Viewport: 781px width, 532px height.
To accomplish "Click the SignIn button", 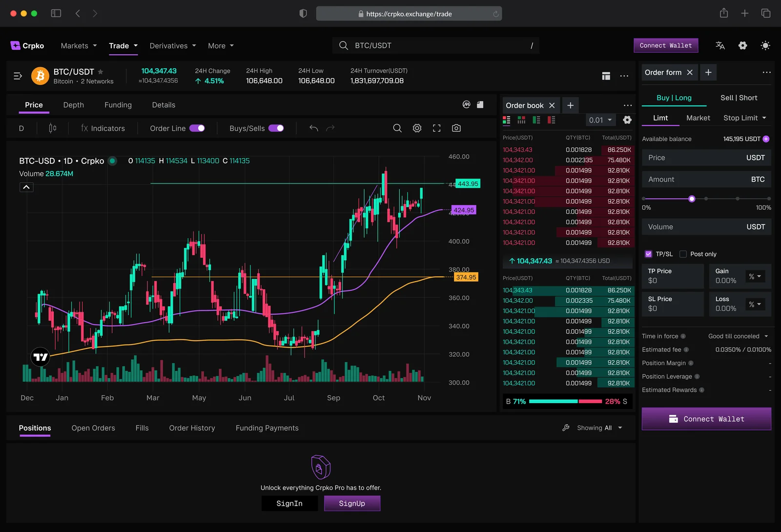I will (x=289, y=503).
